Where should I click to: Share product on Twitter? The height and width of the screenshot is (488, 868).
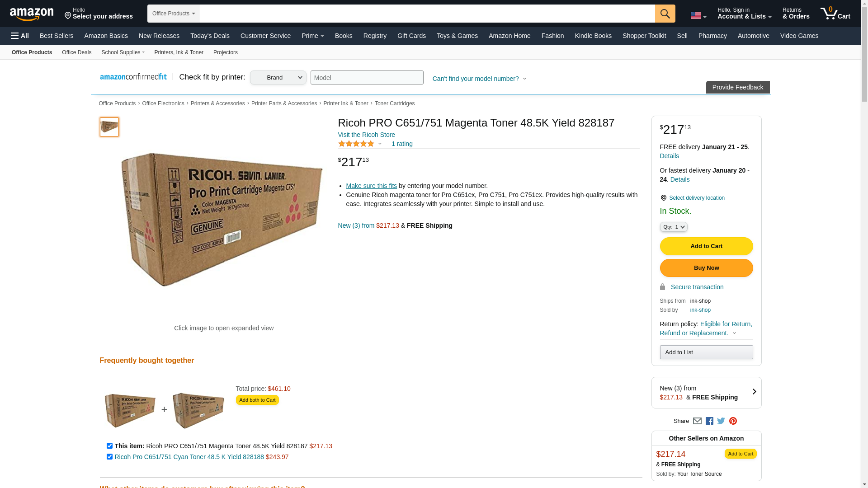(721, 421)
